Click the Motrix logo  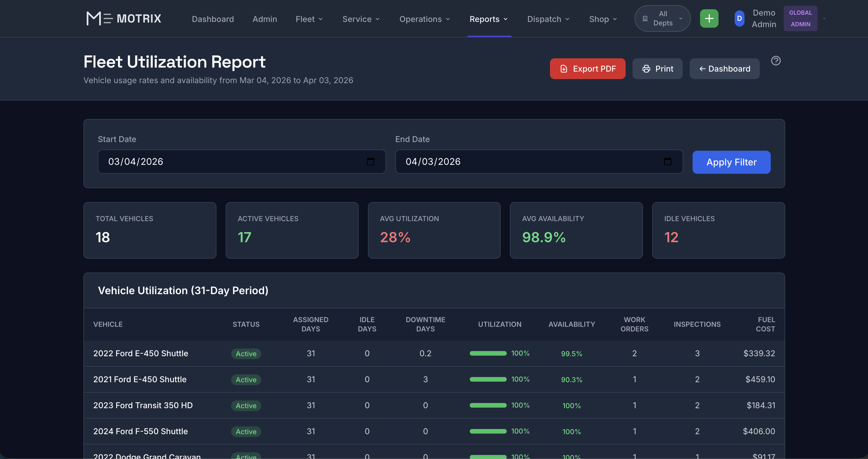coord(123,18)
